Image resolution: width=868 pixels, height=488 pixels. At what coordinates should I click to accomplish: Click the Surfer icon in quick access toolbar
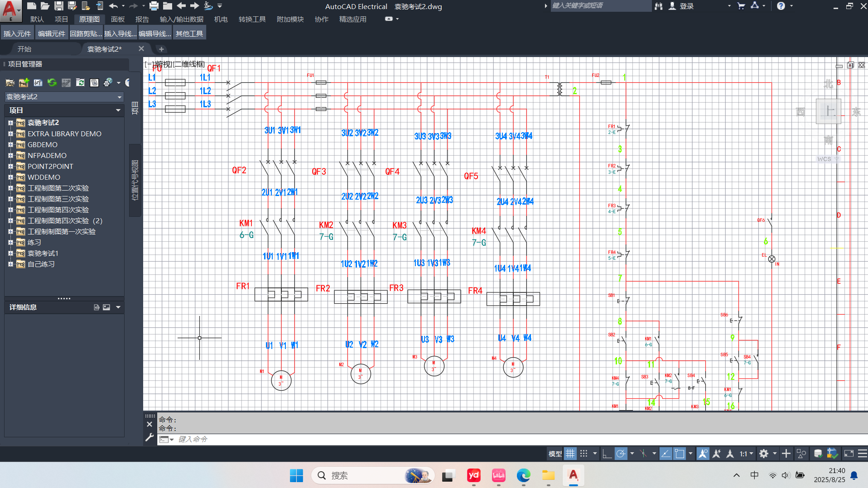pyautogui.click(x=208, y=6)
